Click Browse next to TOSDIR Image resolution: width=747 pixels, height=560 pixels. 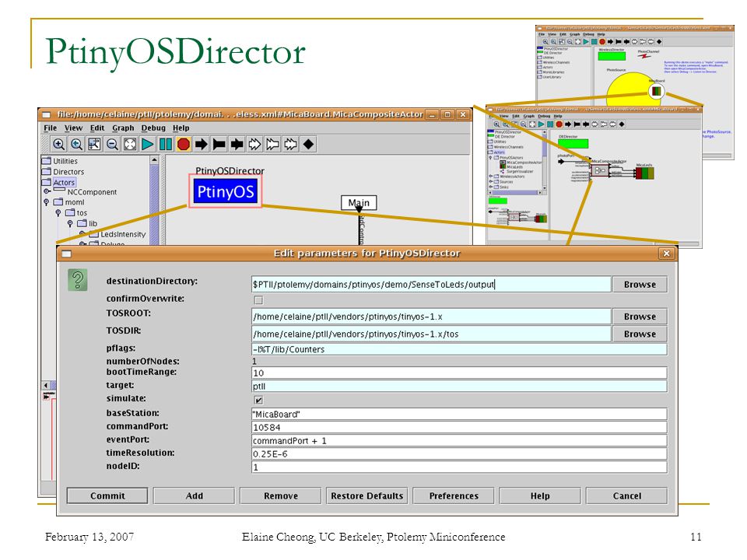[640, 334]
